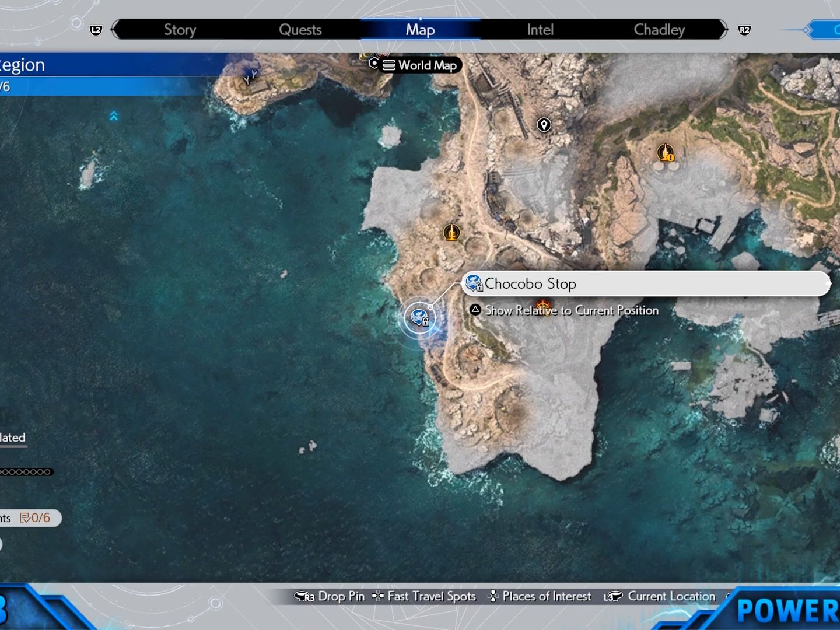Viewport: 840px width, 630px height.
Task: Click the R2 shoulder button icon
Action: tap(744, 30)
